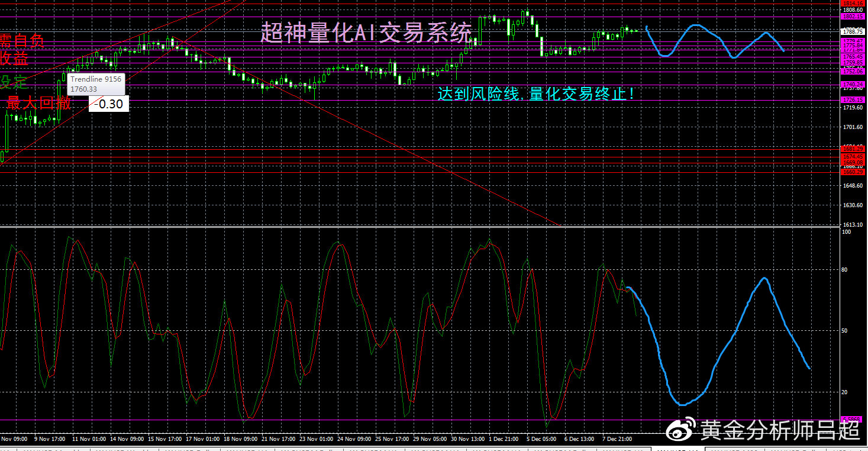Click the '14 Nov 09:00' time axis label
This screenshot has height=451, width=868.
click(x=127, y=439)
